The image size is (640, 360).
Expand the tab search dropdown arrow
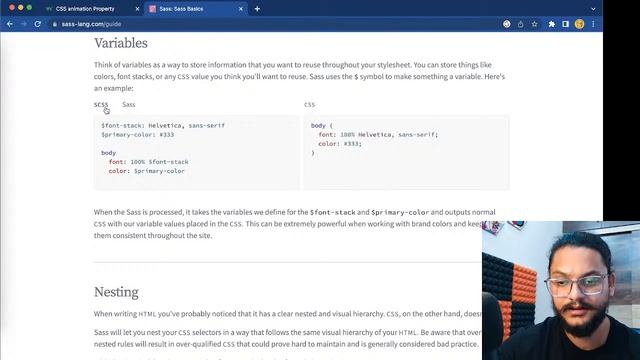pos(593,9)
